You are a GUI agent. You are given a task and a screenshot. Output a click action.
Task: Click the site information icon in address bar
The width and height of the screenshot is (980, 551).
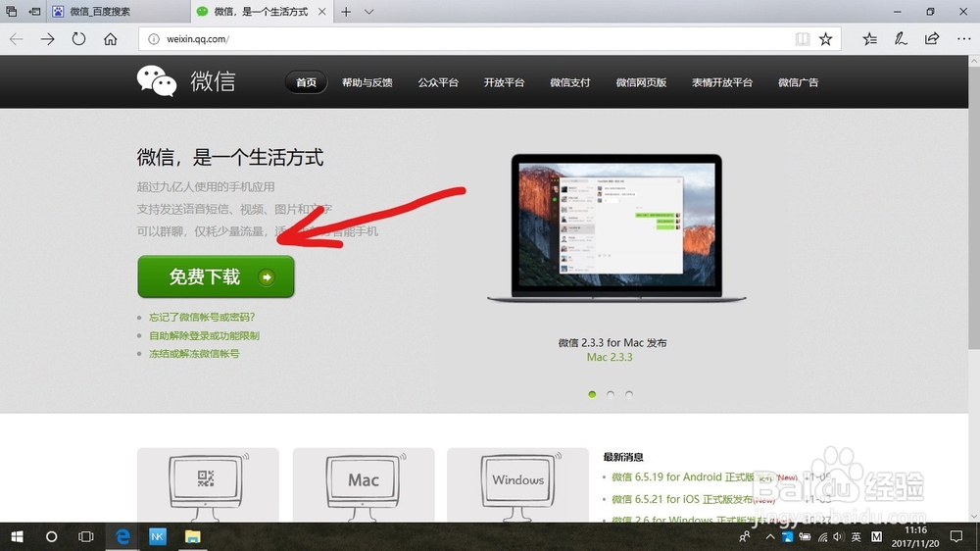153,39
